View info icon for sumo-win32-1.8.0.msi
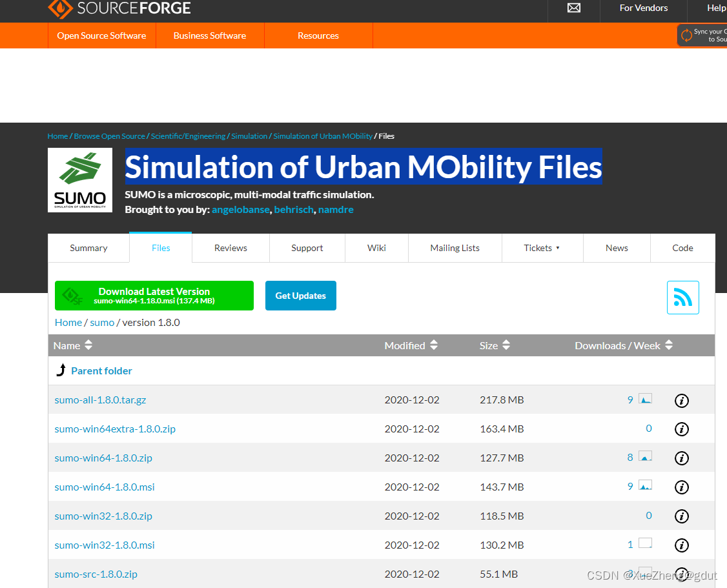This screenshot has width=727, height=588. click(681, 545)
